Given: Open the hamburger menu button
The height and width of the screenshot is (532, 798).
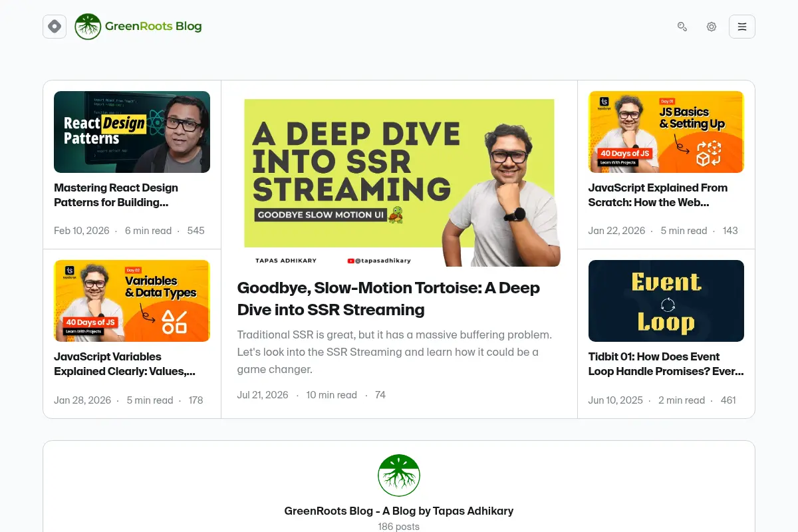Looking at the screenshot, I should pyautogui.click(x=742, y=27).
